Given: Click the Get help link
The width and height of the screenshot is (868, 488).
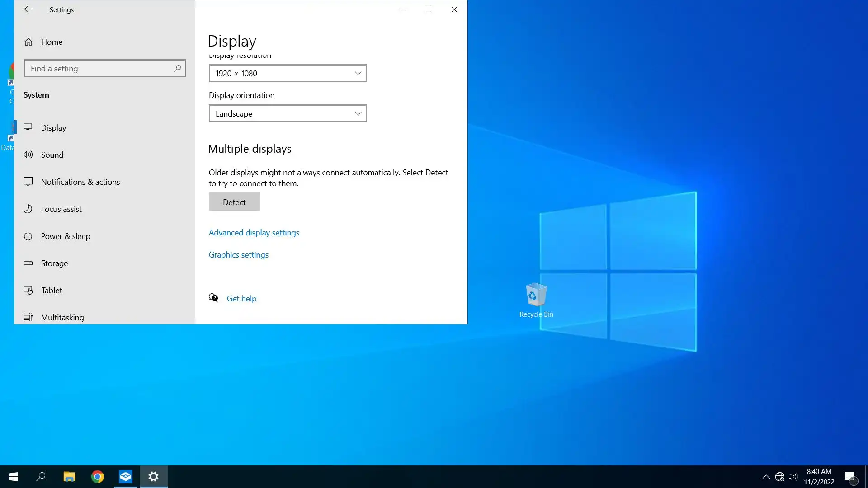Looking at the screenshot, I should pos(241,299).
